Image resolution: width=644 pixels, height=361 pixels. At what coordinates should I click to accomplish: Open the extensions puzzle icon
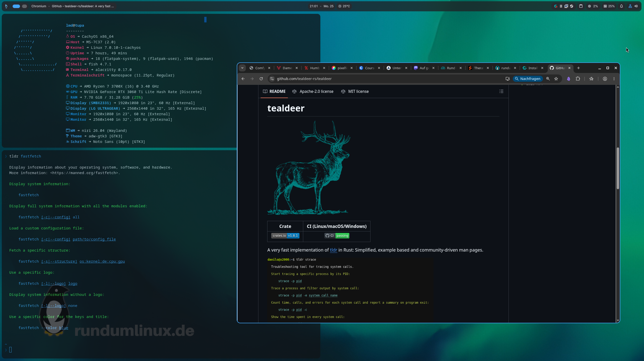coord(578,79)
